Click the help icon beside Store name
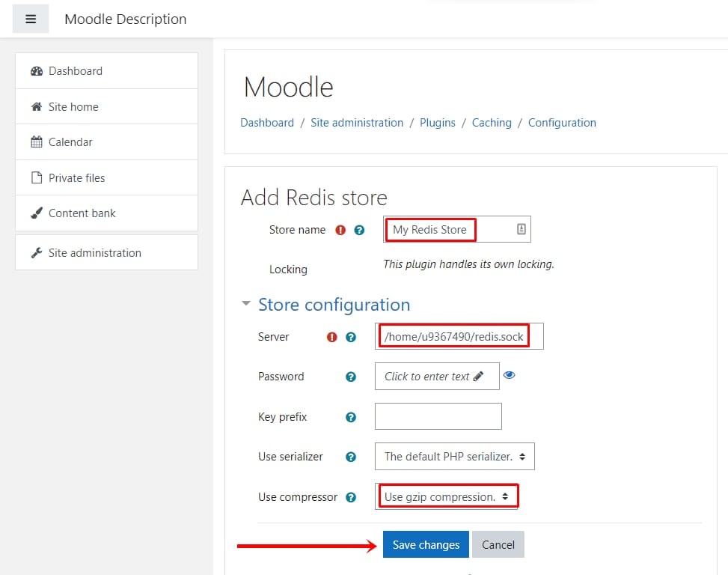This screenshot has width=728, height=575. [359, 230]
